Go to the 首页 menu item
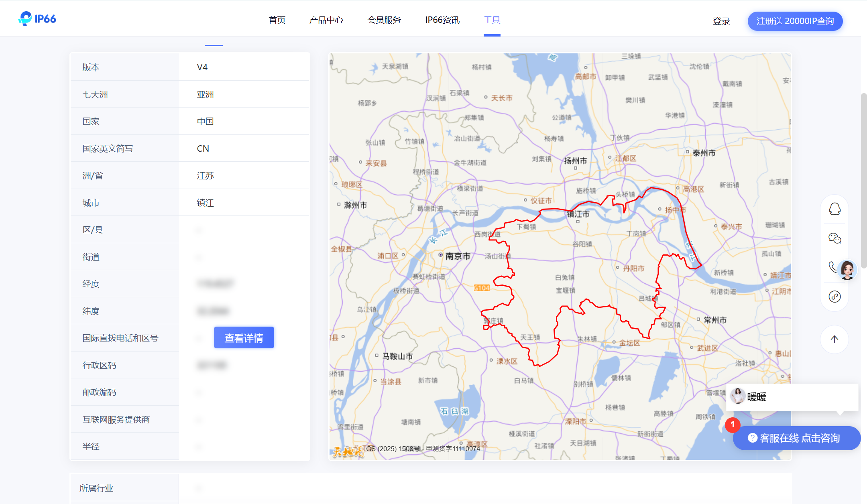 point(277,20)
